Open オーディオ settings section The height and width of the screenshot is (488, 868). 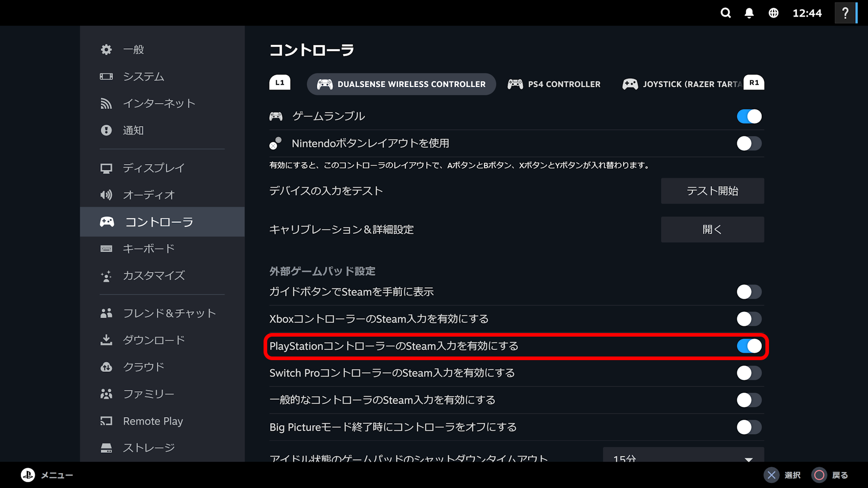click(162, 195)
